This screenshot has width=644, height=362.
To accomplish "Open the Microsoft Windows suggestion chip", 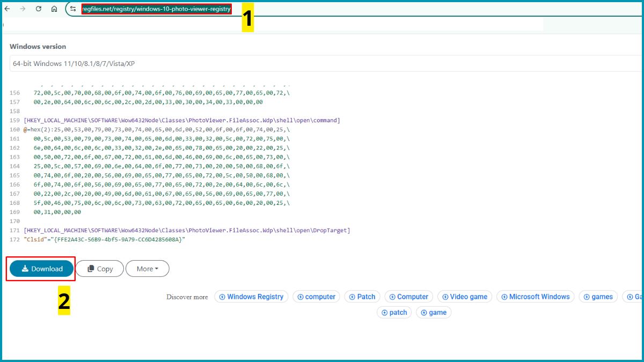I will click(x=535, y=297).
